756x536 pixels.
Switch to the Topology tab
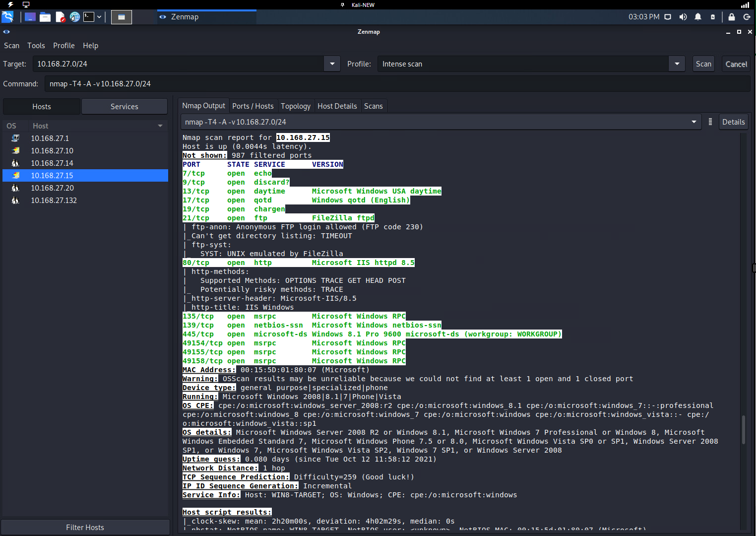pyautogui.click(x=296, y=106)
